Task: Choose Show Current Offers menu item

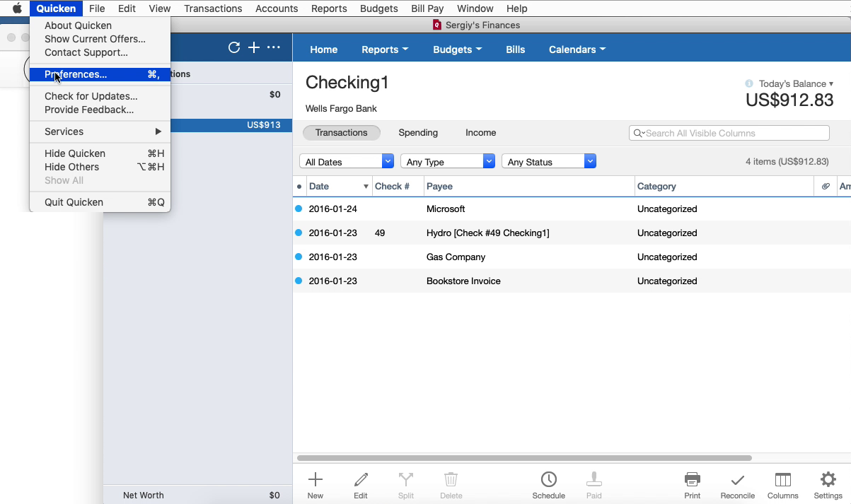Action: 100,39
